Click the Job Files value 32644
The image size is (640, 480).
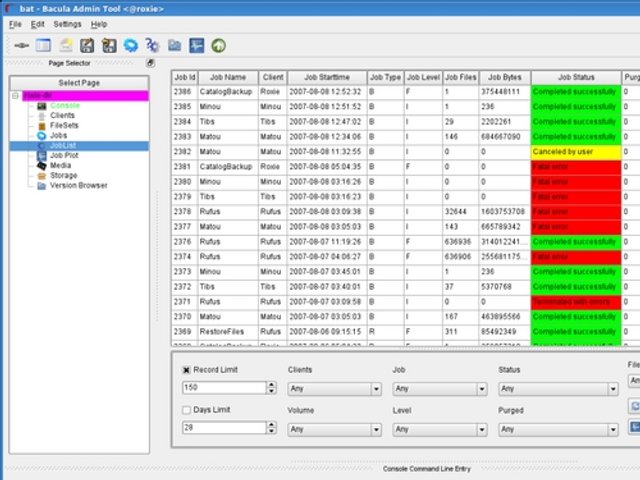pyautogui.click(x=460, y=212)
